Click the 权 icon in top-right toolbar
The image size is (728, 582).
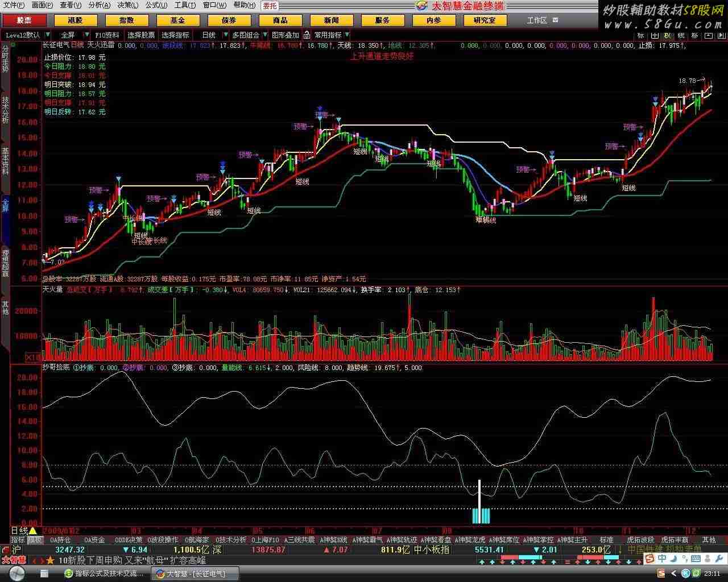pos(668,35)
